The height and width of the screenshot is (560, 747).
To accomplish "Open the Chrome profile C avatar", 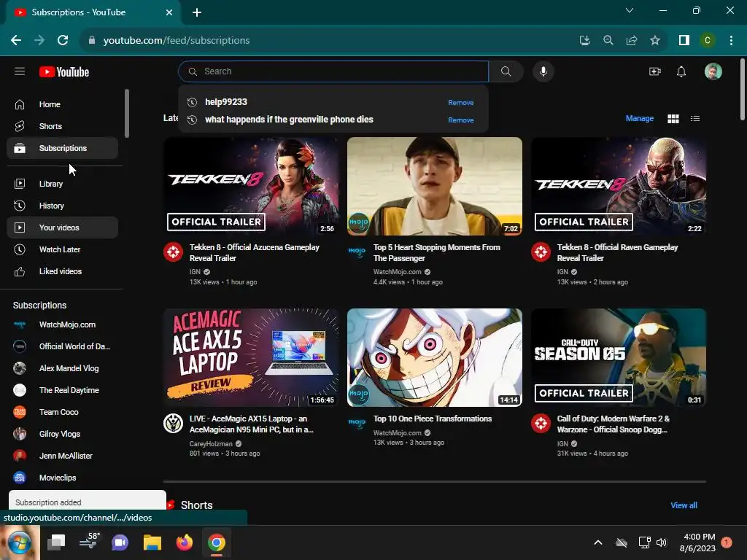I will pos(708,41).
